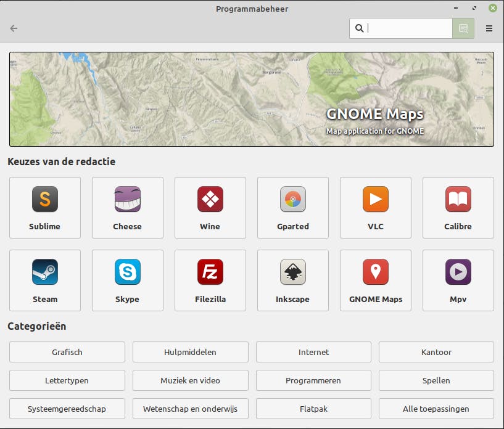
Task: Minimize the Programmabeheer window
Action: (456, 8)
